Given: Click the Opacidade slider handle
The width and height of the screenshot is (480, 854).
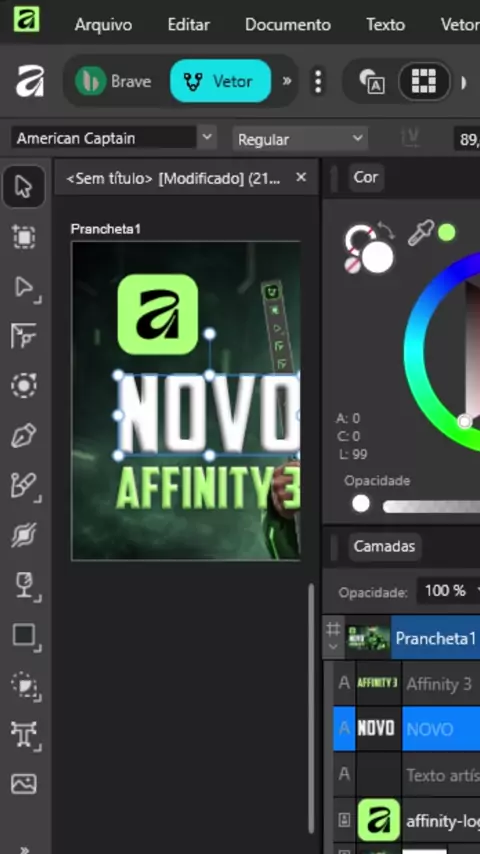Looking at the screenshot, I should point(361,504).
